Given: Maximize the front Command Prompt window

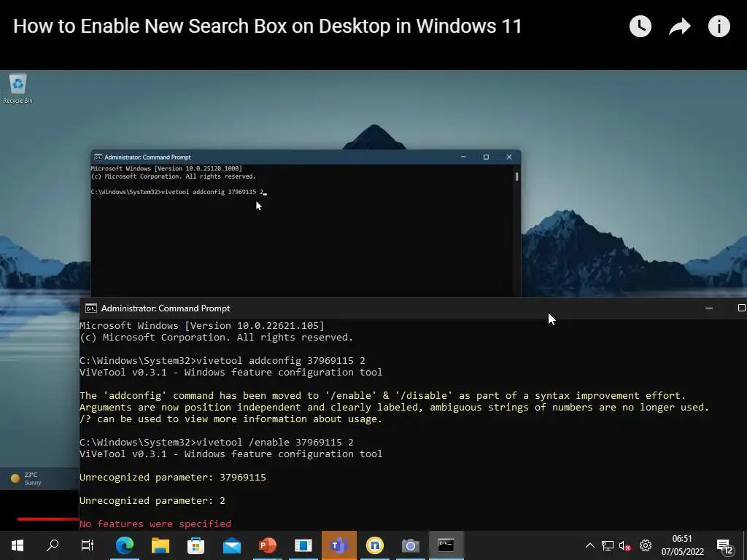Looking at the screenshot, I should [x=741, y=308].
